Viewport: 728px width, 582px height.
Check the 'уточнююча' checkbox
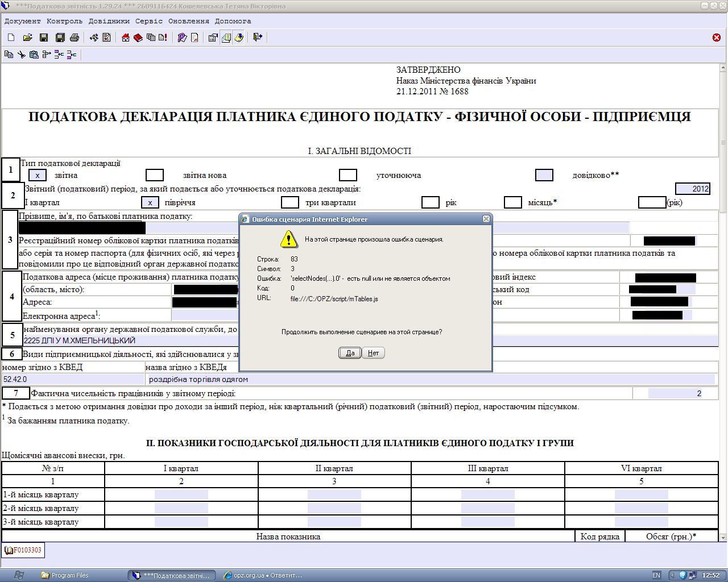(348, 175)
